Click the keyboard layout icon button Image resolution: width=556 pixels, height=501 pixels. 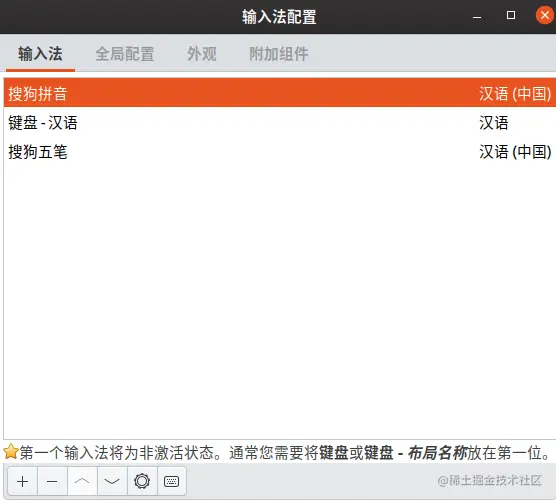coord(172,481)
